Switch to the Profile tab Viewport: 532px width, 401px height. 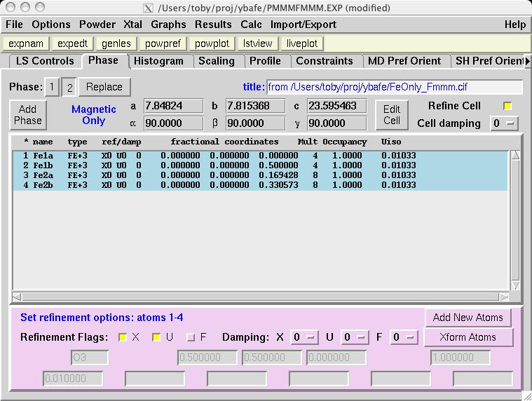[x=265, y=61]
